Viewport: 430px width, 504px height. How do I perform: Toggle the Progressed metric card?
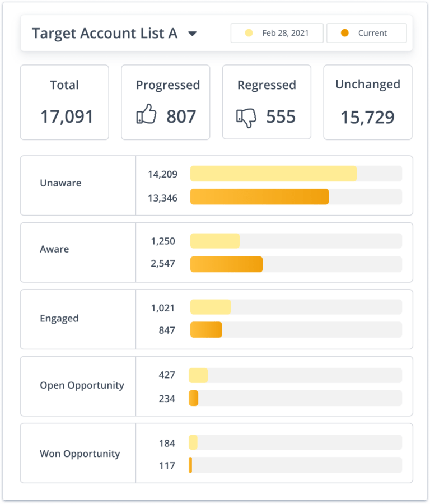coord(165,102)
